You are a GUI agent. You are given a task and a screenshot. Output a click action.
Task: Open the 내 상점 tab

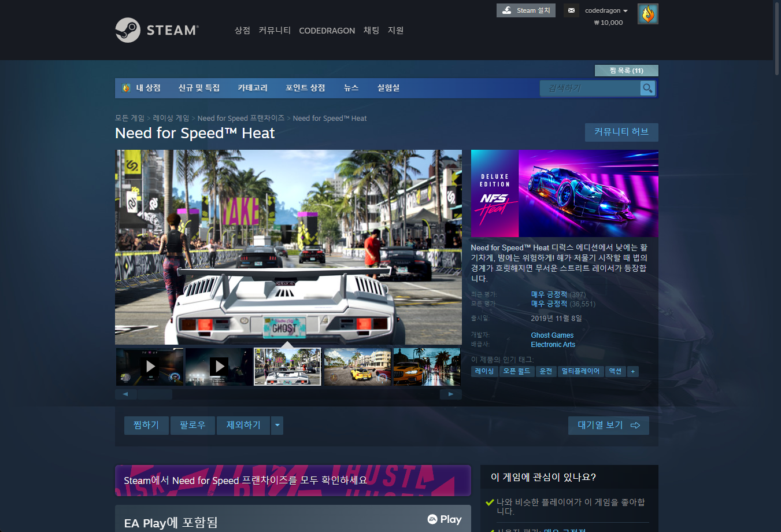click(x=148, y=88)
